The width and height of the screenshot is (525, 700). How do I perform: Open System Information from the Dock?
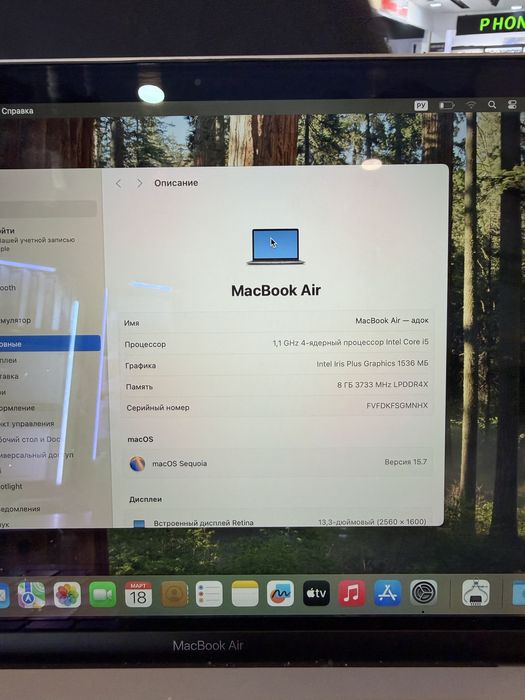point(475,592)
